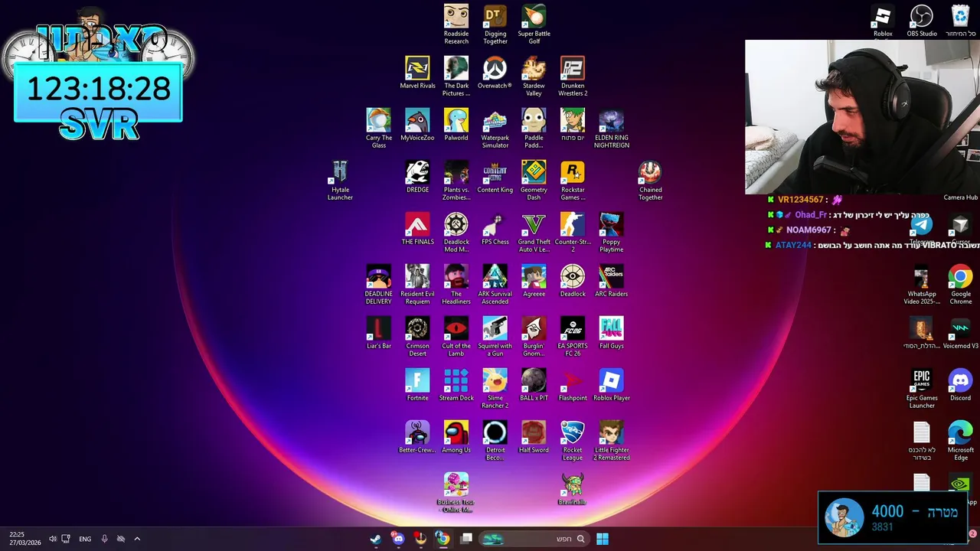Launch Marvel Rivals desktop icon
980x551 pixels.
tap(417, 73)
